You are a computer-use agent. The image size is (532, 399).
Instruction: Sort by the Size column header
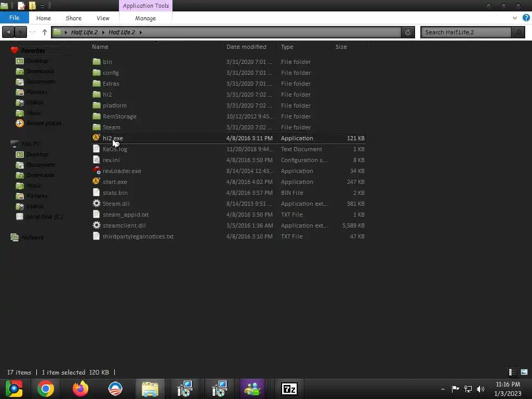pyautogui.click(x=341, y=47)
